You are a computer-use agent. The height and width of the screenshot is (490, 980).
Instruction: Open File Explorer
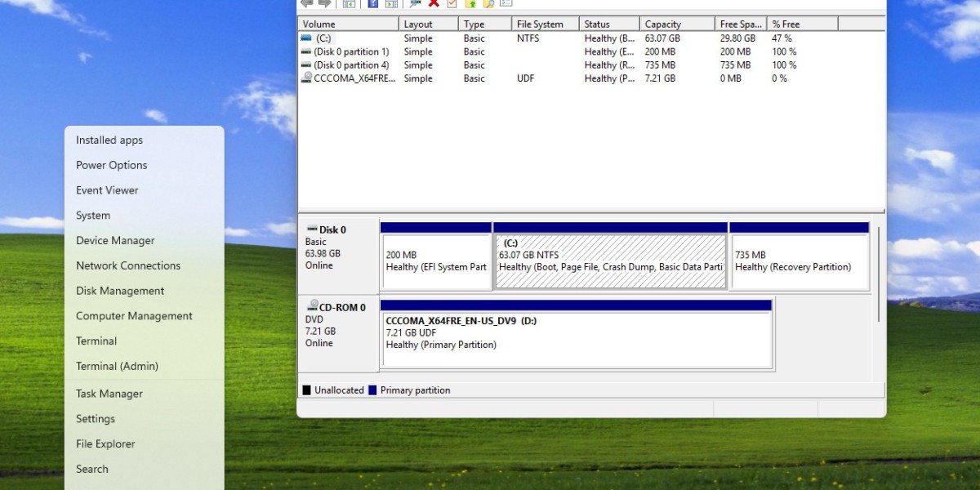[105, 444]
